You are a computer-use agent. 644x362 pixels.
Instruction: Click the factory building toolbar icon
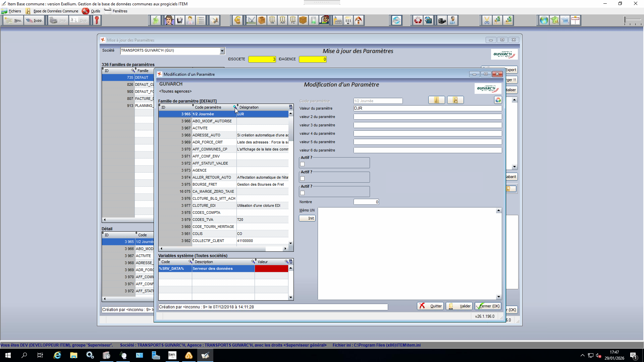tap(338, 20)
